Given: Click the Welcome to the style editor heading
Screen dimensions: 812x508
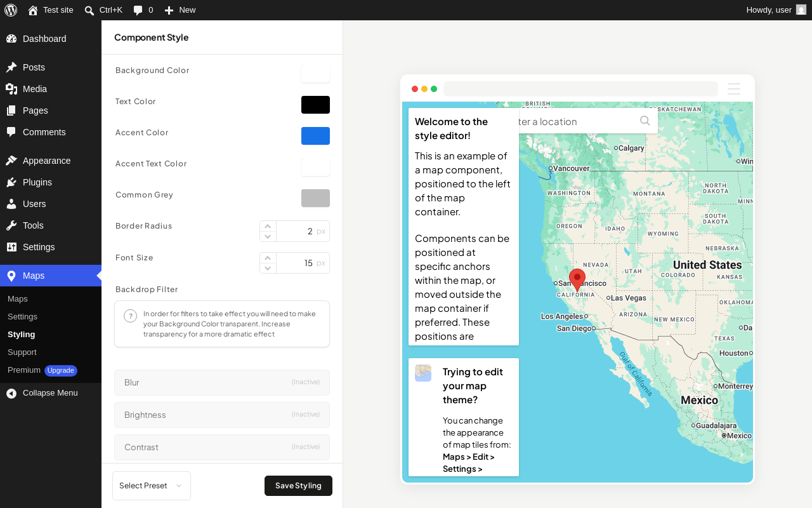Looking at the screenshot, I should [452, 128].
